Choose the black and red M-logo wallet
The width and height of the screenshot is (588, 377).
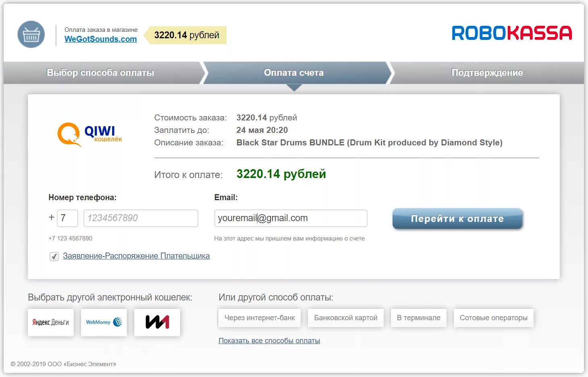157,322
